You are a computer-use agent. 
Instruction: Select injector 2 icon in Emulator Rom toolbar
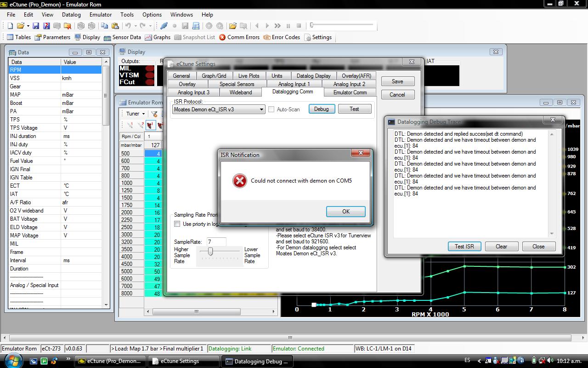point(141,125)
